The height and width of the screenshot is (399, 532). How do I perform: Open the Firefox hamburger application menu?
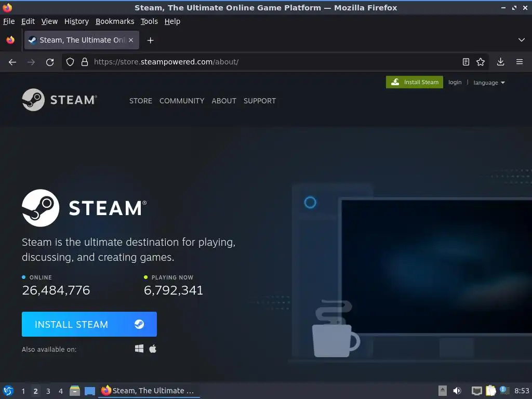pos(520,62)
